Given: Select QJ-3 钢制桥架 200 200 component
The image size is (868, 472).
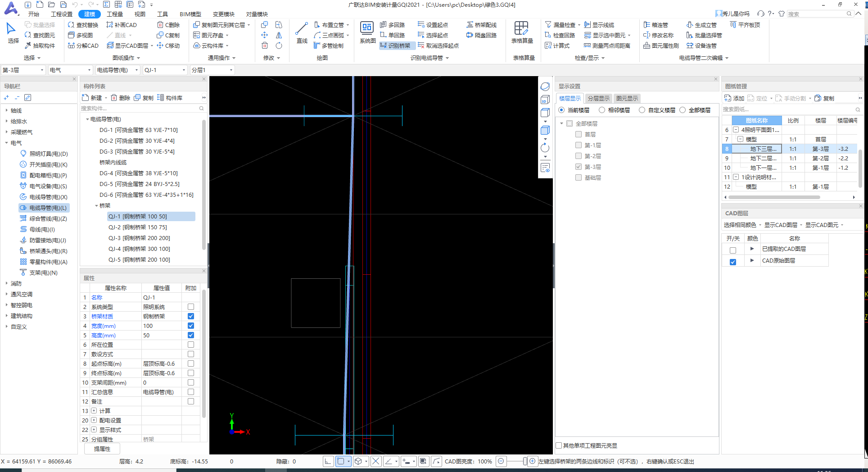Looking at the screenshot, I should (139, 238).
